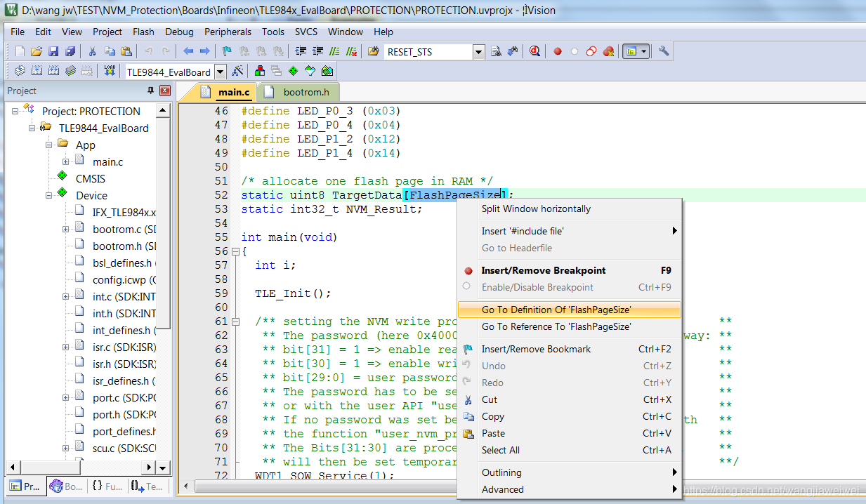Insert breakpoint using red dot toolbar icon
The height and width of the screenshot is (504, 866).
pyautogui.click(x=558, y=51)
